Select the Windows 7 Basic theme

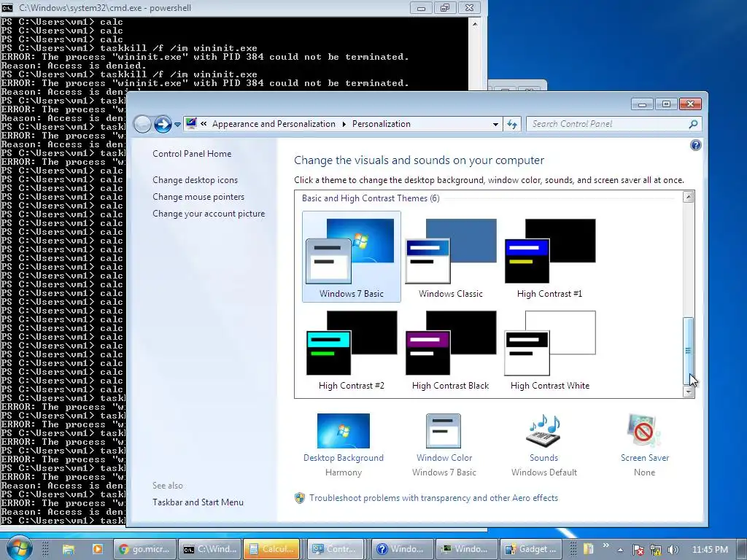point(352,257)
